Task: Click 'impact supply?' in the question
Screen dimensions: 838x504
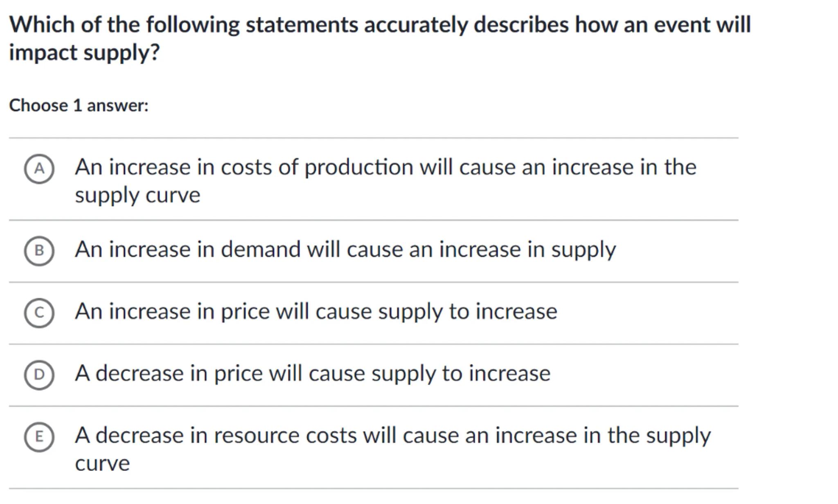Action: [x=84, y=53]
